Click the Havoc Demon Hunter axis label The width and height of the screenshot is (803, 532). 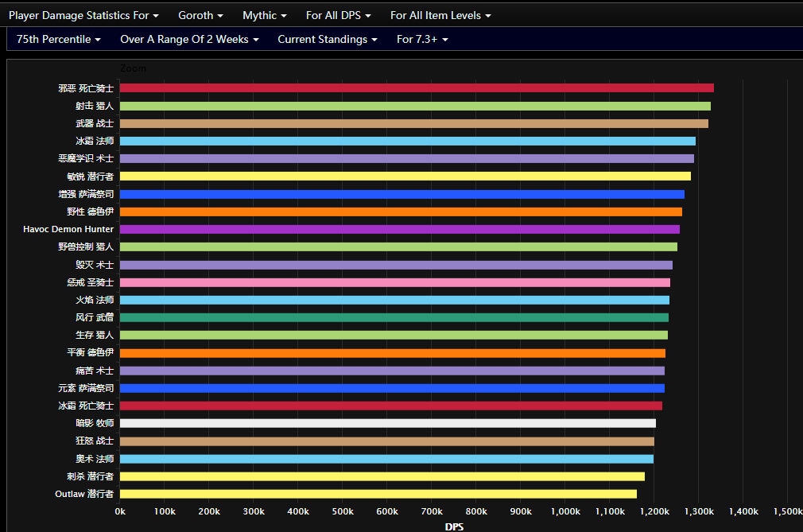[68, 229]
